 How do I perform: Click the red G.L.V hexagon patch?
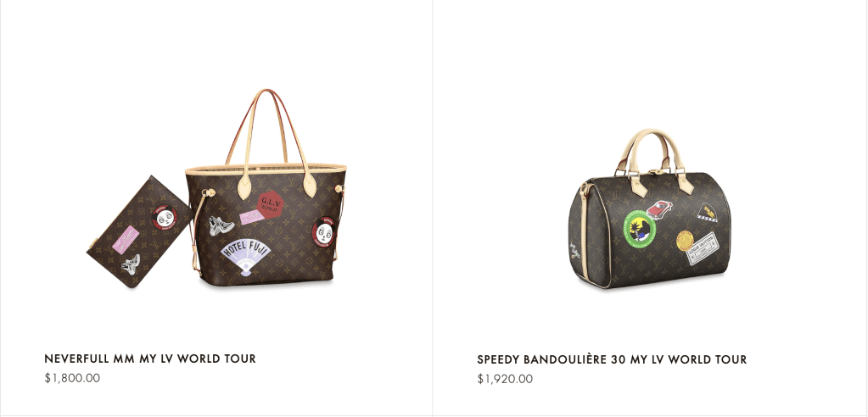271,204
